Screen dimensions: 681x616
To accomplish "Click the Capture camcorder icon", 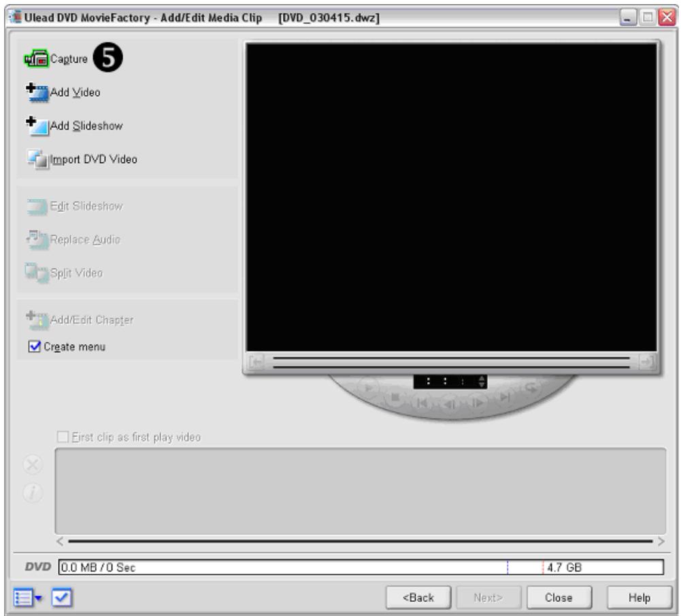I will [x=37, y=58].
